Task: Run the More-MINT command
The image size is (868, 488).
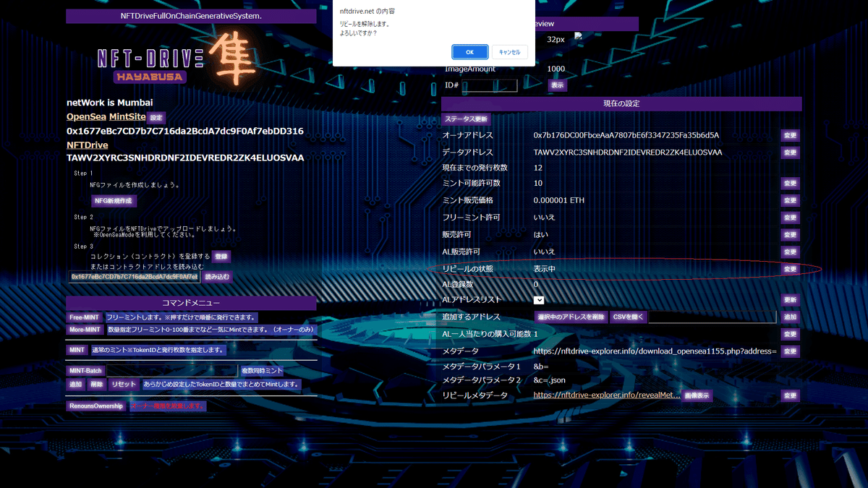Action: [85, 330]
